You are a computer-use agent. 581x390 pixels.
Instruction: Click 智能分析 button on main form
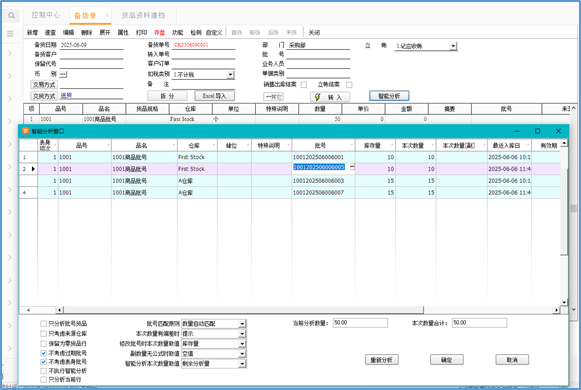tap(389, 96)
